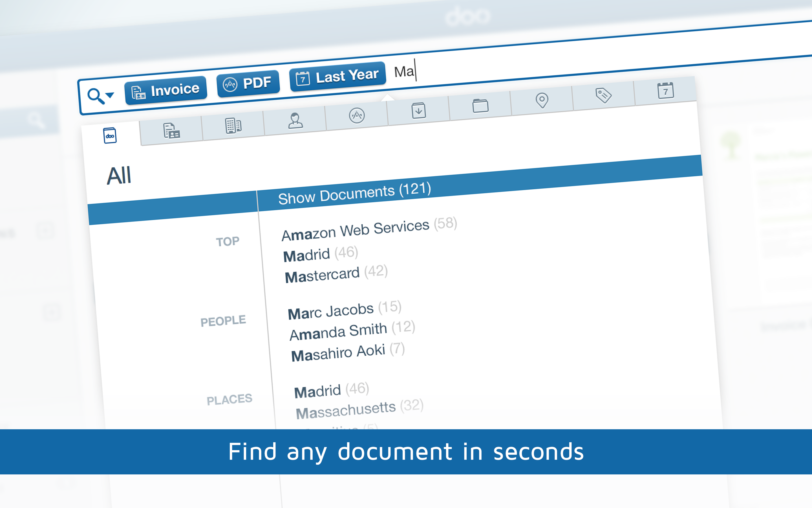Select the calendar date tab icon

point(665,90)
